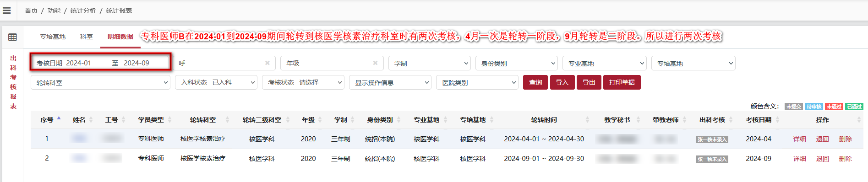Screen dimensions: 868x182
Task: Expand the 入科状态 已入科 dropdown
Action: coord(216,82)
